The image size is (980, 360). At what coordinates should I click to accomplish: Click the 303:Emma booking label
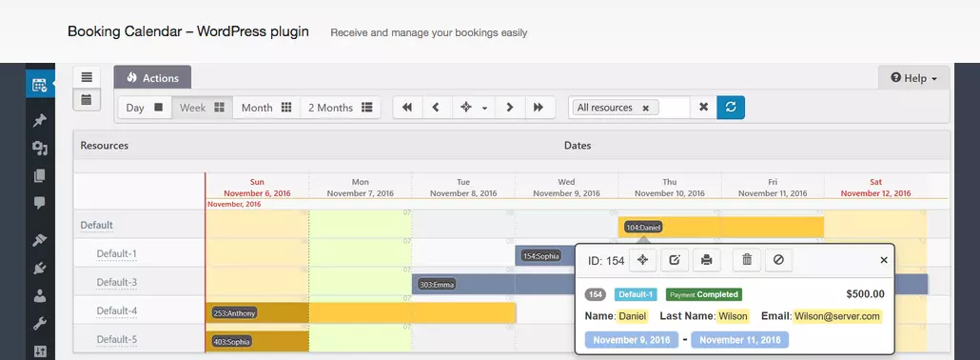tap(437, 285)
